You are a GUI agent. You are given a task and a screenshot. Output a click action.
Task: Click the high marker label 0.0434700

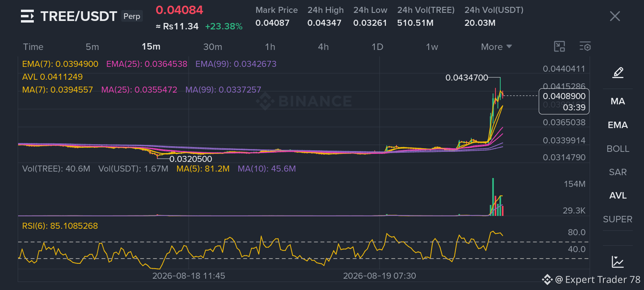point(466,78)
